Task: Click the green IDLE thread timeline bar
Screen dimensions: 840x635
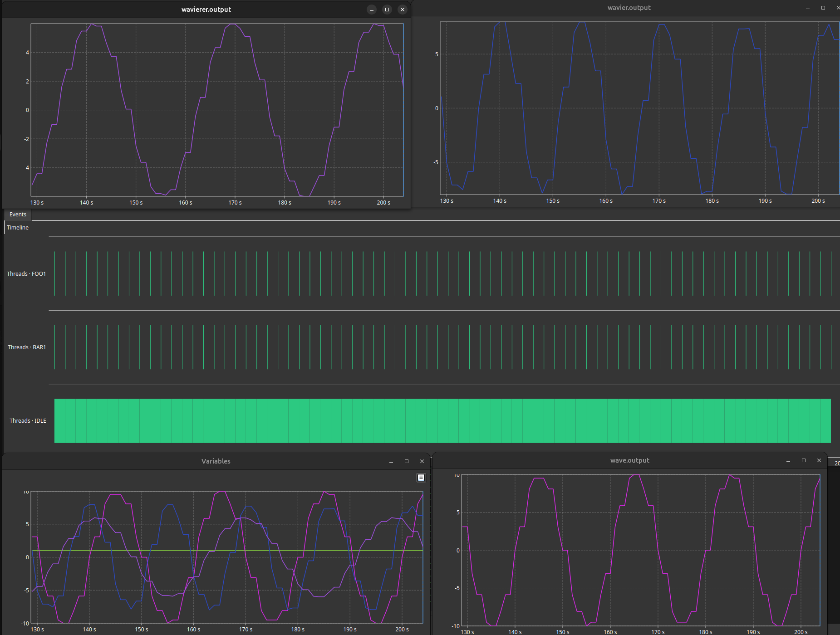Action: pos(442,421)
